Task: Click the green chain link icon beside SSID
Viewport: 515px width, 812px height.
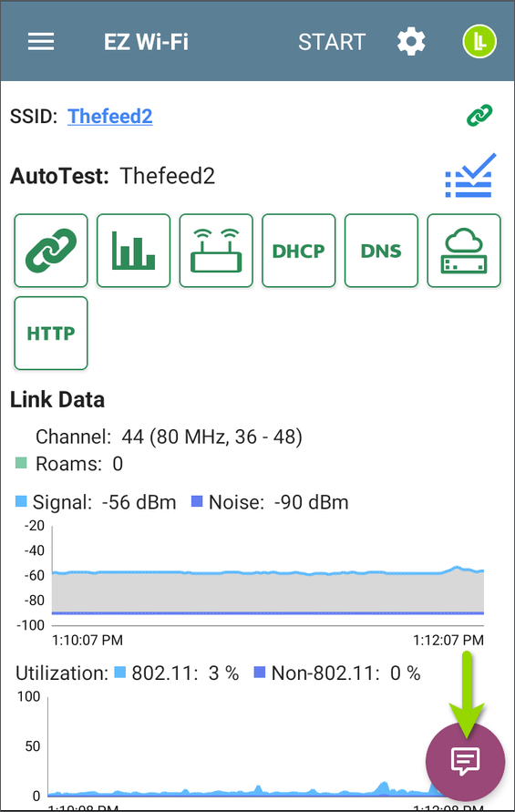Action: (479, 116)
